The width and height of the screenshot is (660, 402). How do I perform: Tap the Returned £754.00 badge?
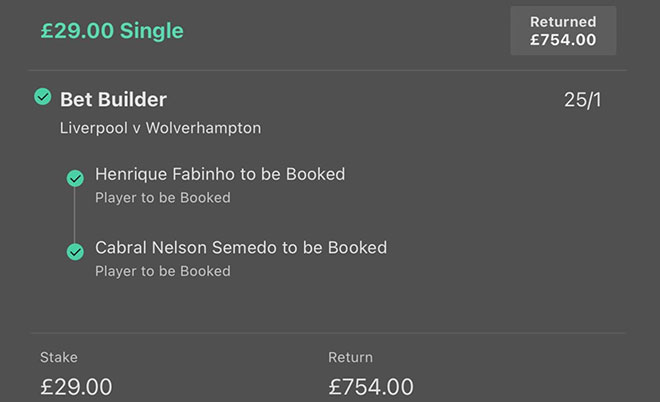click(563, 30)
